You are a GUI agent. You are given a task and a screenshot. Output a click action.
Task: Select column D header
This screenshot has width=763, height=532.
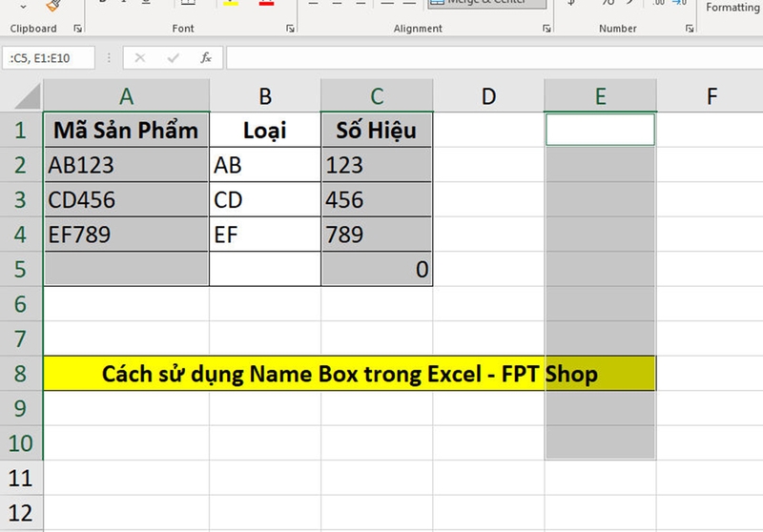[x=488, y=95]
